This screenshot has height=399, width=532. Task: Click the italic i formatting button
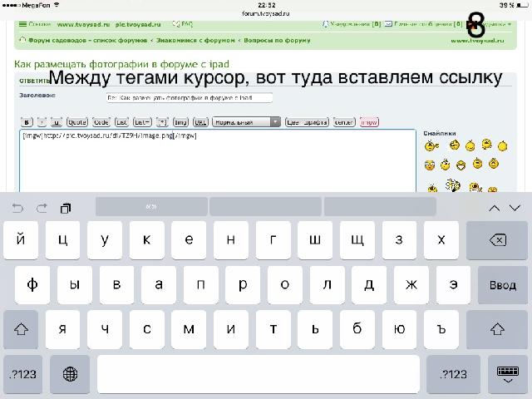pyautogui.click(x=42, y=122)
